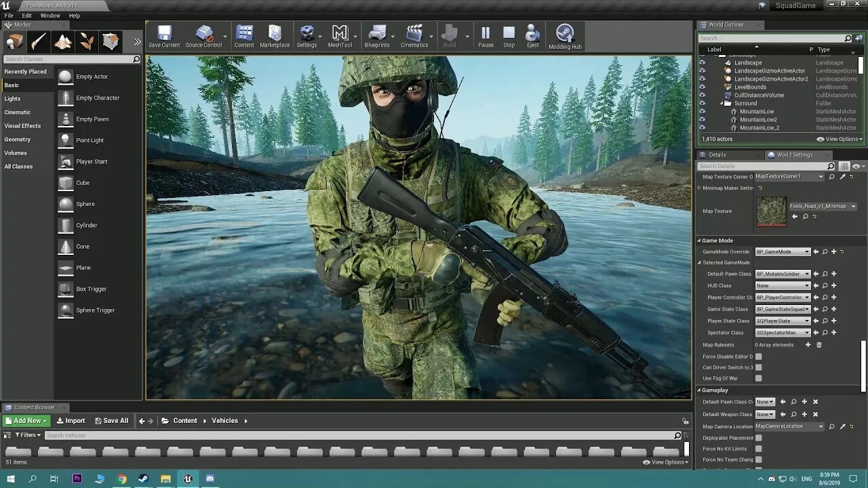
Task: Toggle visibility of LevelBounds actor
Action: point(702,87)
